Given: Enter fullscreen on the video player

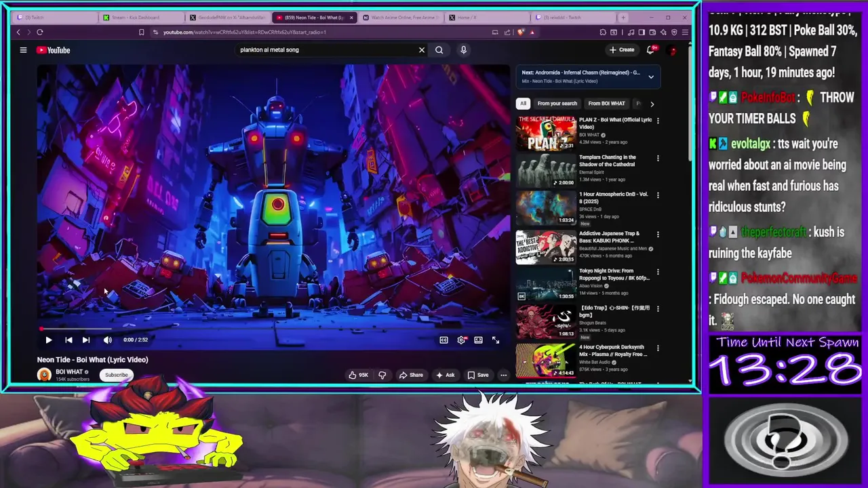Looking at the screenshot, I should click(x=496, y=340).
